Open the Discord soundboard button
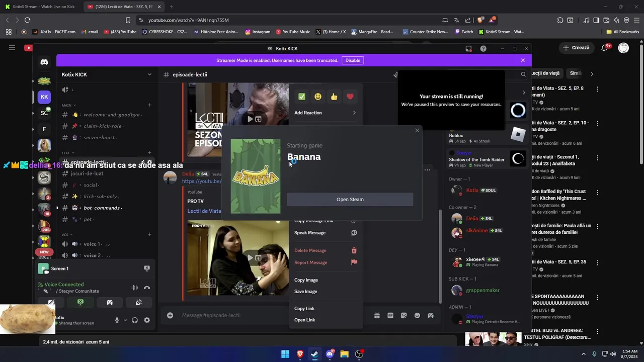The image size is (644, 362). click(x=138, y=302)
